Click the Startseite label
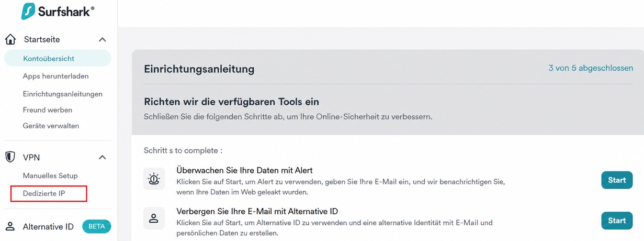This screenshot has height=241, width=644. pos(42,40)
